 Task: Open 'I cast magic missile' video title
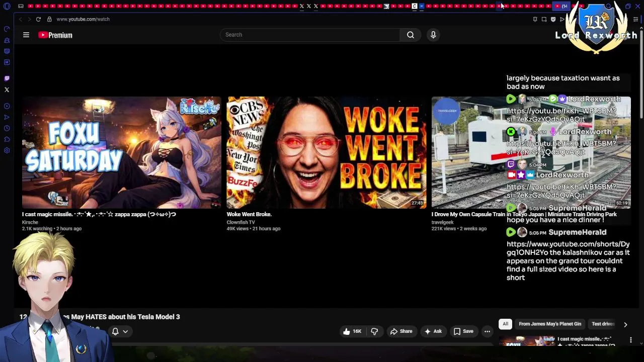click(x=99, y=214)
